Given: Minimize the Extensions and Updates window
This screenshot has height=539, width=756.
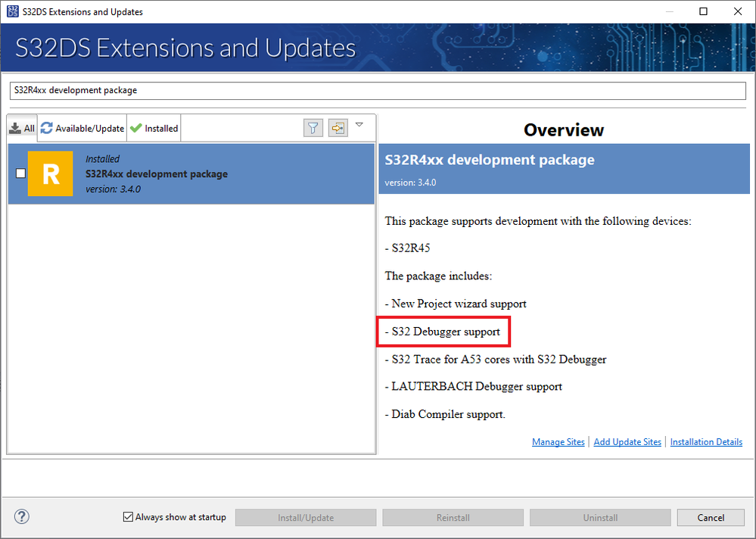Looking at the screenshot, I should (x=668, y=11).
